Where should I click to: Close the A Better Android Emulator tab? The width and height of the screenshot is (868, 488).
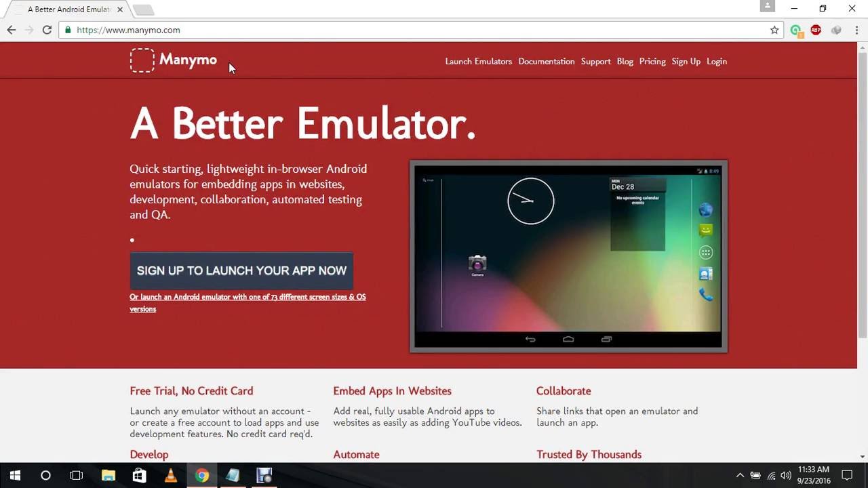(120, 9)
